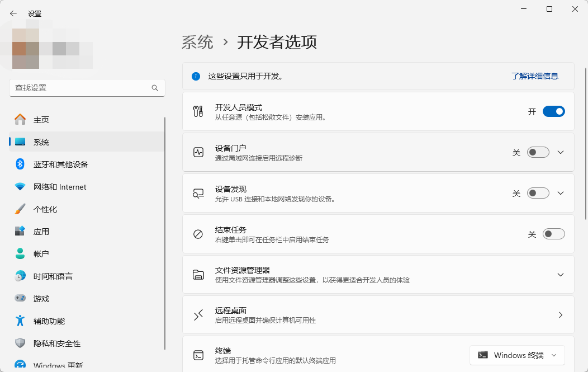
Task: Click the 网络和 Internet Wi-Fi icon
Action: 20,187
